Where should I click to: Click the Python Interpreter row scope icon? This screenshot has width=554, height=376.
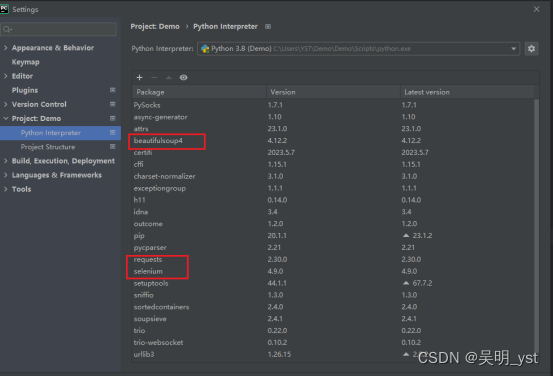tap(112, 133)
